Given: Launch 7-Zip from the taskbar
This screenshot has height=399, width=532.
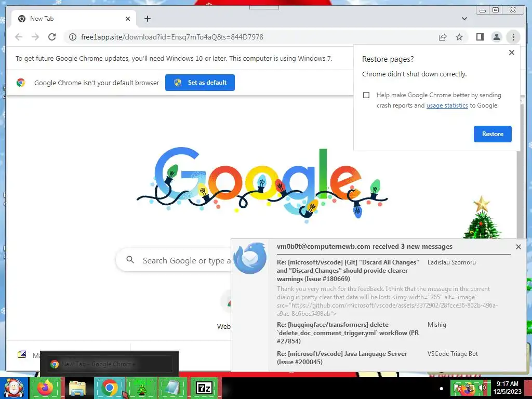Looking at the screenshot, I should point(204,388).
